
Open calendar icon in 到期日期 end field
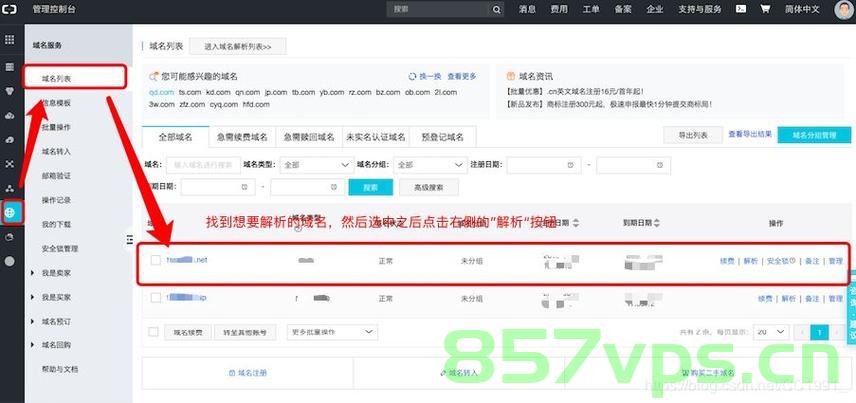coord(334,187)
